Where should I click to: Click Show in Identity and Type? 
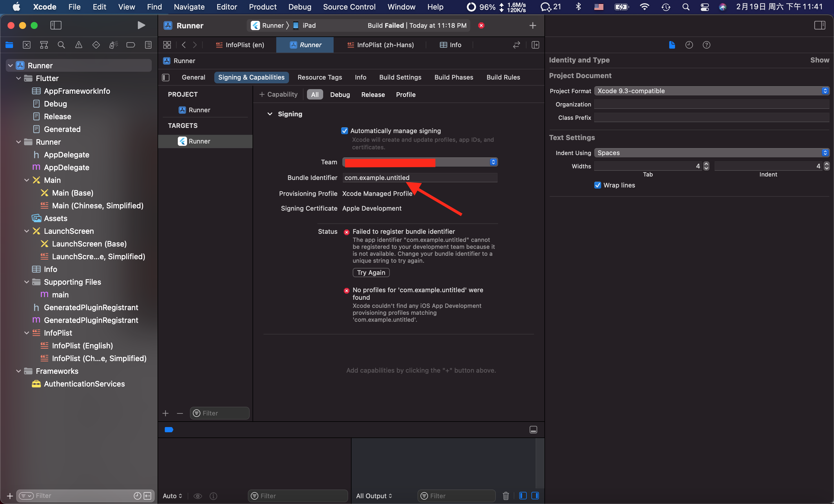pos(820,60)
